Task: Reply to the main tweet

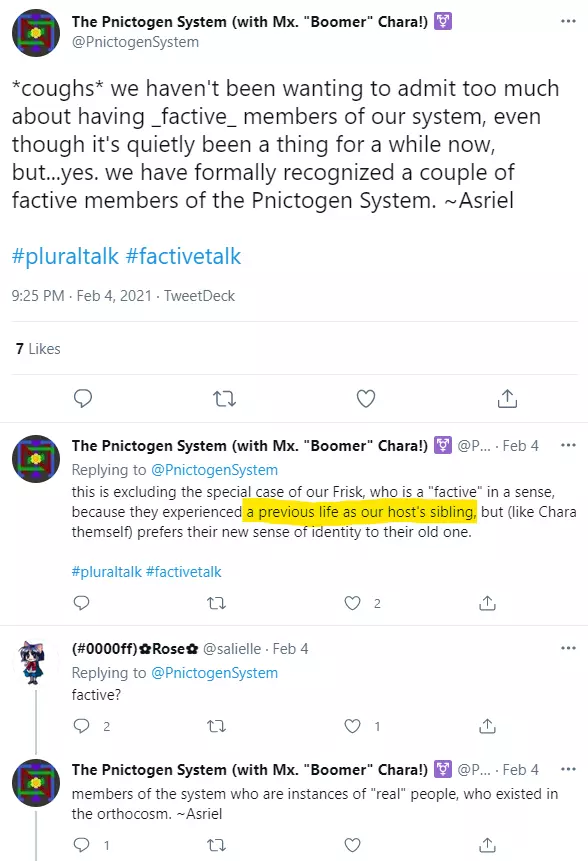Action: [x=83, y=398]
